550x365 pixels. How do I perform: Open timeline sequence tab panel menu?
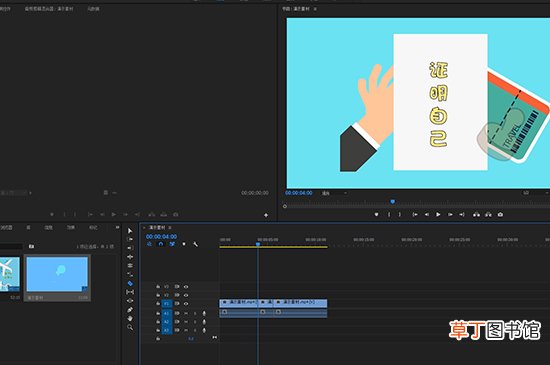click(170, 228)
